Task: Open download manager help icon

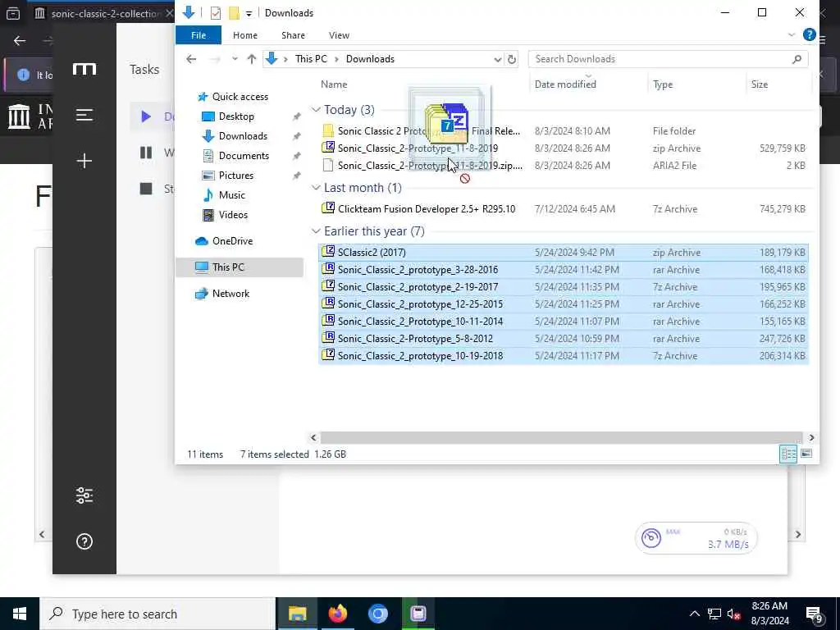Action: 84,541
